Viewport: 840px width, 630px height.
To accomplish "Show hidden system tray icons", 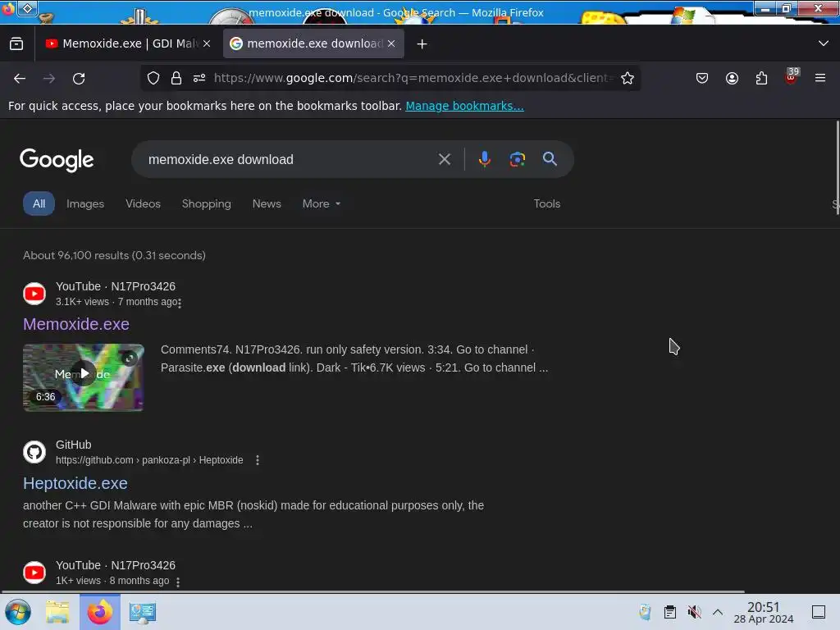I will (x=718, y=612).
